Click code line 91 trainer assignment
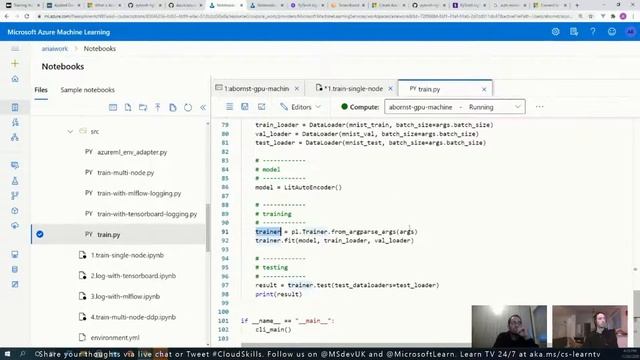 (336, 232)
